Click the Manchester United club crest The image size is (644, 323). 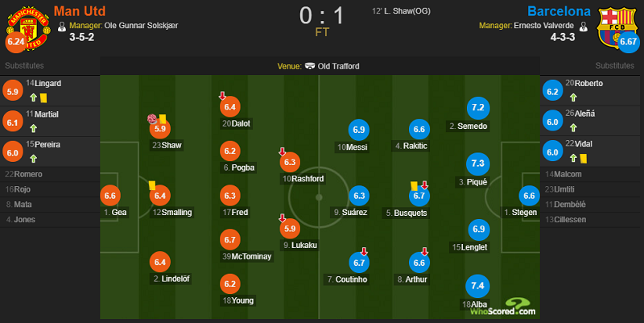28,29
